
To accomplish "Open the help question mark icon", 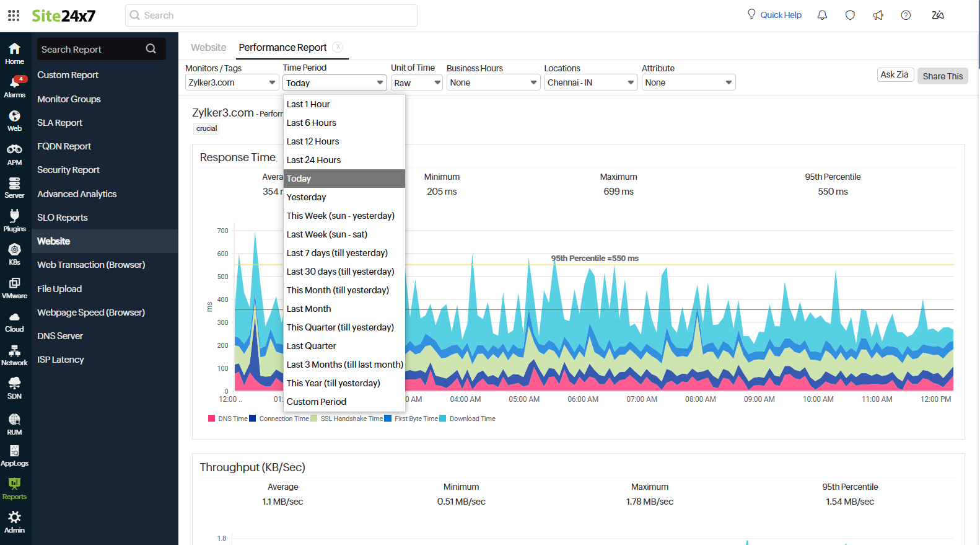I will point(906,15).
